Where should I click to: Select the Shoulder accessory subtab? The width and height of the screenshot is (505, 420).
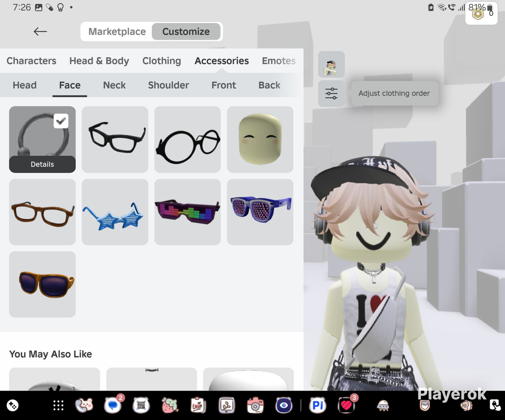(169, 85)
